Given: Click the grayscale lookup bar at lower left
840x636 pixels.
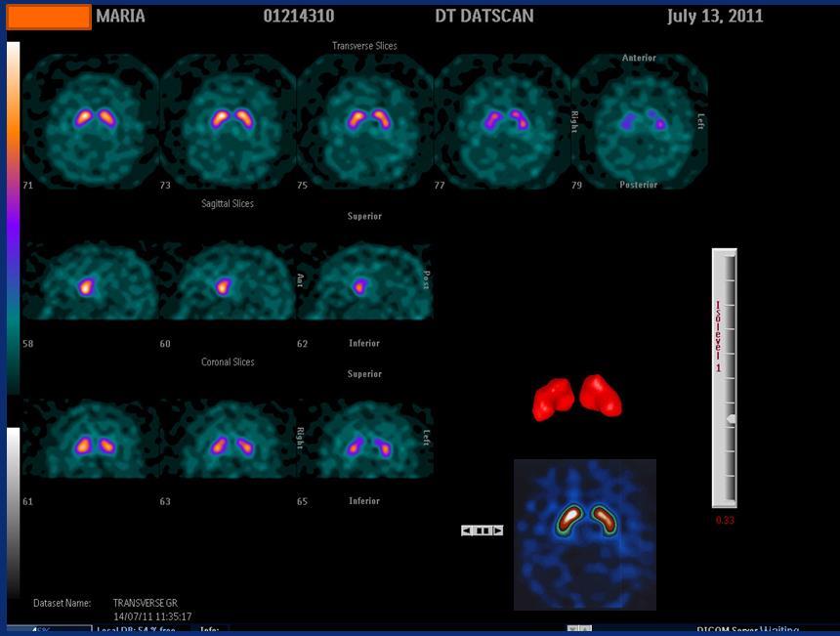Looking at the screenshot, I should [x=13, y=513].
